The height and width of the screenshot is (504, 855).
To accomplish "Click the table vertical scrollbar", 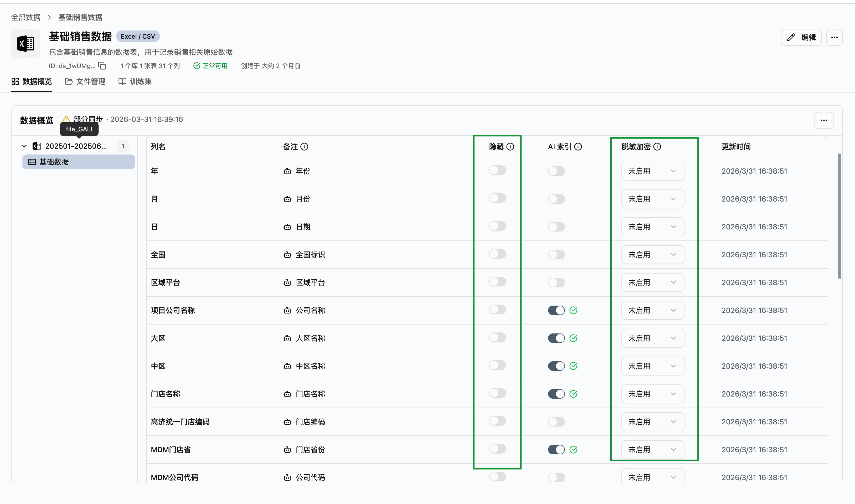I will pyautogui.click(x=839, y=216).
